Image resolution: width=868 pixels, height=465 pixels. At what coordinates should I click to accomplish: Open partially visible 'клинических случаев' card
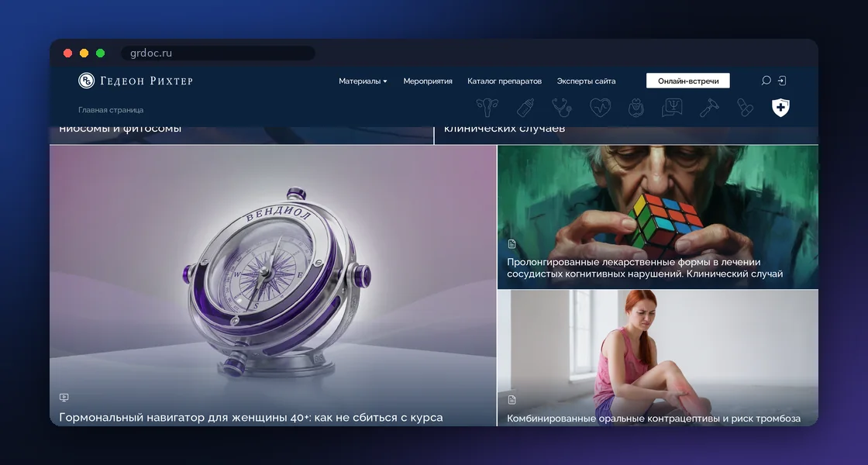pyautogui.click(x=626, y=135)
